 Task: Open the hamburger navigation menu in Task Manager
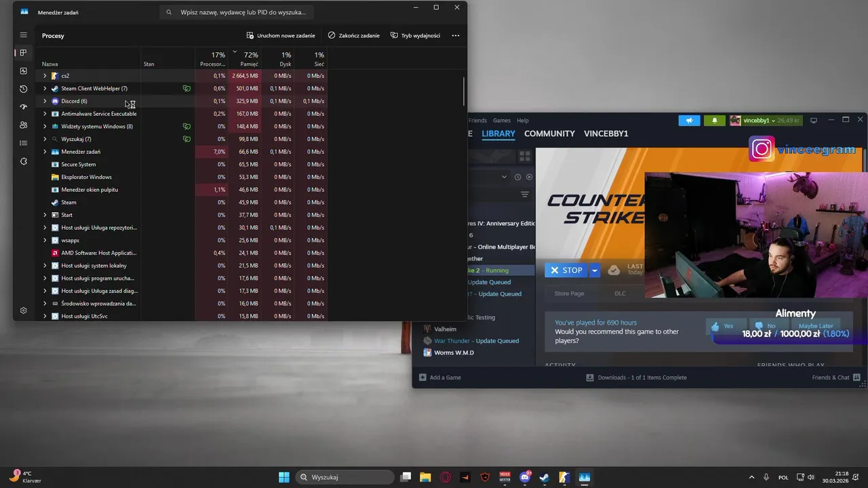pos(23,35)
